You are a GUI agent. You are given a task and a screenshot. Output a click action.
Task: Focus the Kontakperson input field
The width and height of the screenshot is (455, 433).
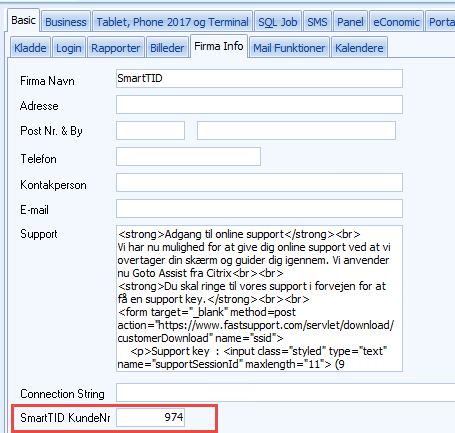259,183
